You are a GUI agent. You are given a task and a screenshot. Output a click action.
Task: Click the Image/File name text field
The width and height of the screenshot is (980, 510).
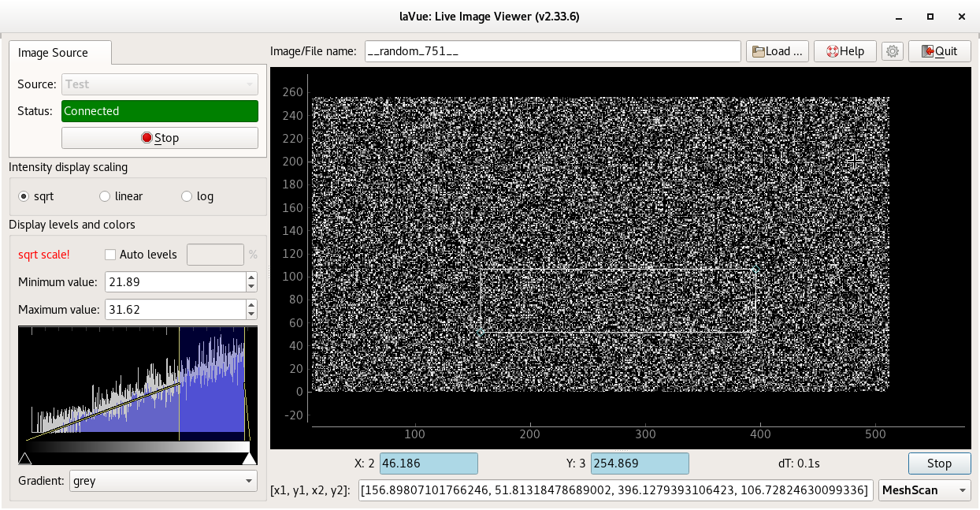tap(551, 51)
